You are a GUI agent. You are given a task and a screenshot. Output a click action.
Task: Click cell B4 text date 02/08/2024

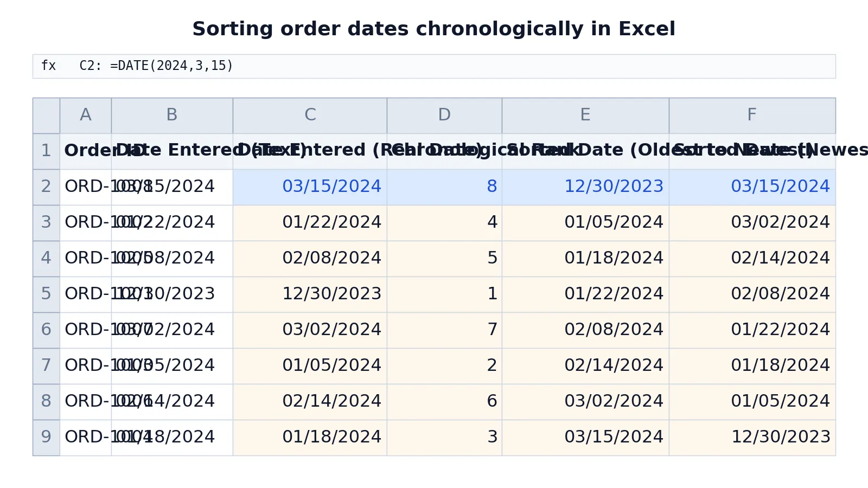click(x=172, y=259)
